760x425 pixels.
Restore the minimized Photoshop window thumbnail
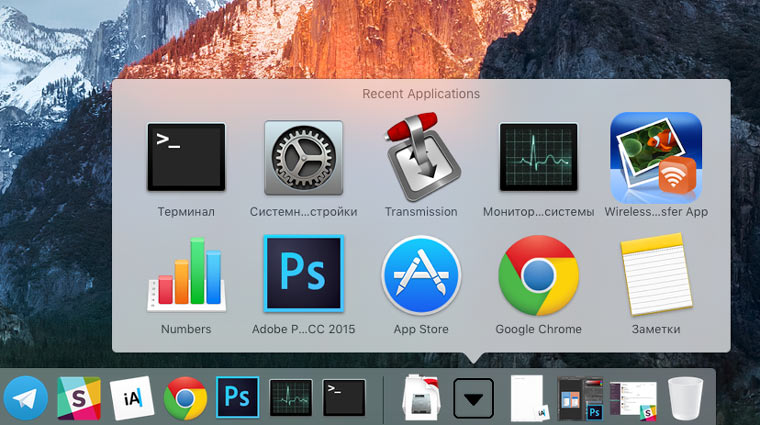(580, 398)
